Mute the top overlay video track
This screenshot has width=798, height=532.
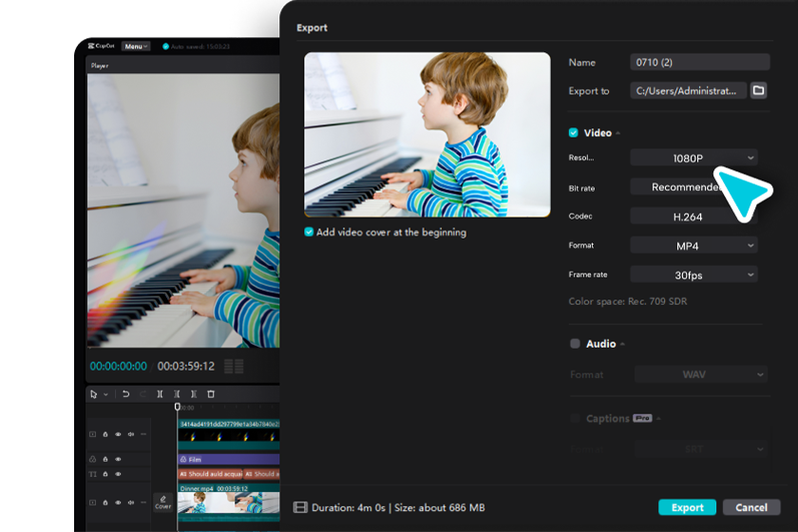point(131,434)
